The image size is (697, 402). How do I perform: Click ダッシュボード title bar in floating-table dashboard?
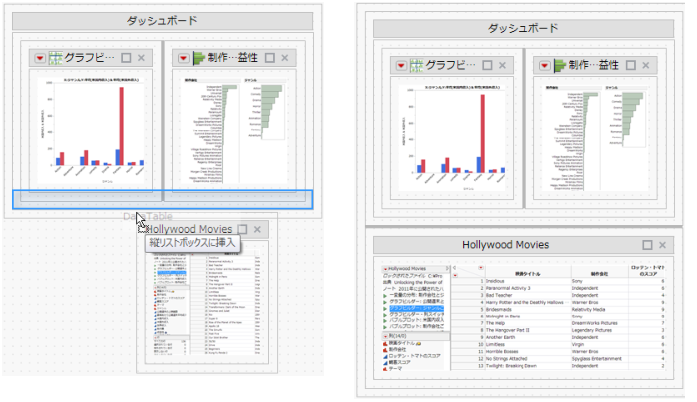pyautogui.click(x=162, y=21)
